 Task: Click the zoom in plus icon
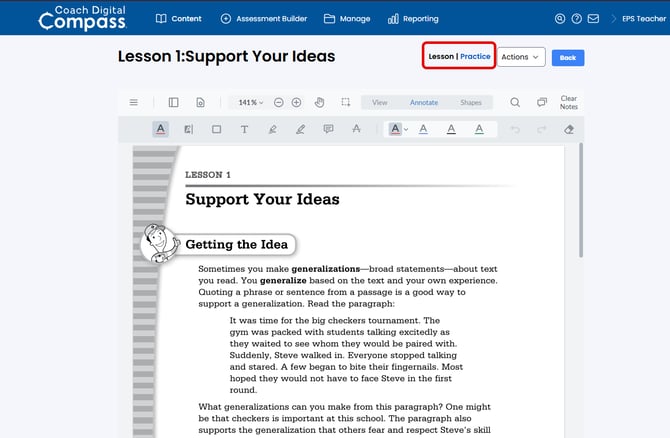coord(296,102)
